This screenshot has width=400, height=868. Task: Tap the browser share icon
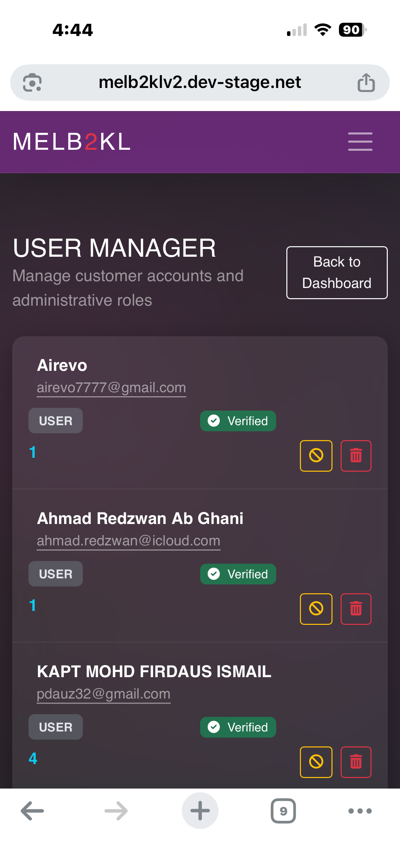(x=366, y=83)
